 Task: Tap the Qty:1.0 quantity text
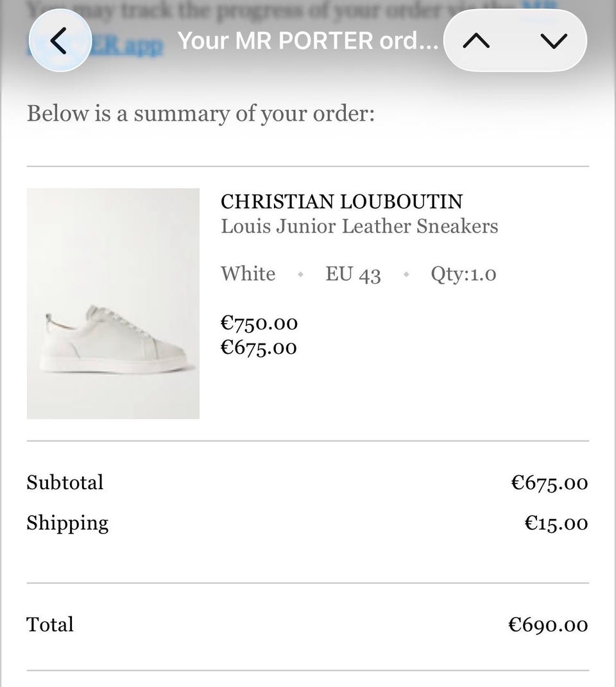(x=463, y=274)
